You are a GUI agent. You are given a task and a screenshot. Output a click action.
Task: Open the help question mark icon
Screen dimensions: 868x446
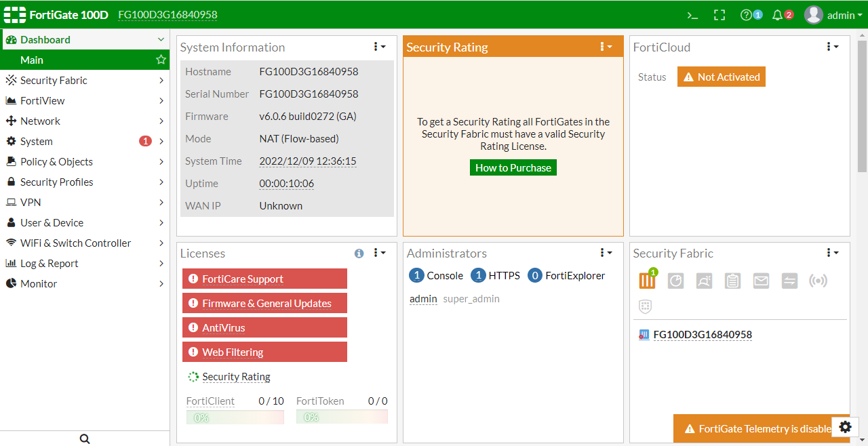pyautogui.click(x=747, y=15)
